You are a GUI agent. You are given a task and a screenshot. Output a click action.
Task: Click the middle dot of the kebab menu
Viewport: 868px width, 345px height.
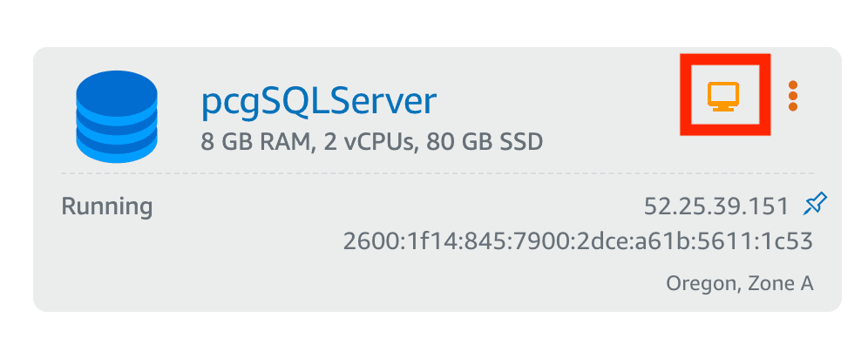[x=793, y=96]
